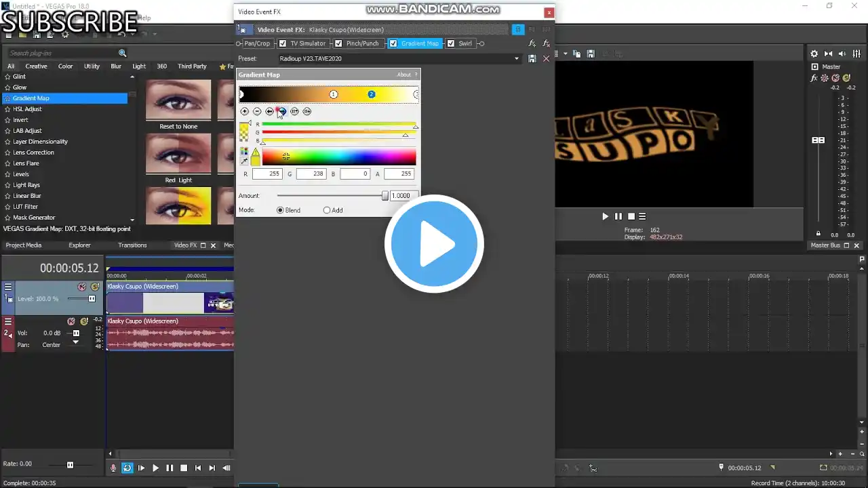Remove selected plug-in from chain
Image resolution: width=868 pixels, height=488 pixels.
[x=547, y=43]
